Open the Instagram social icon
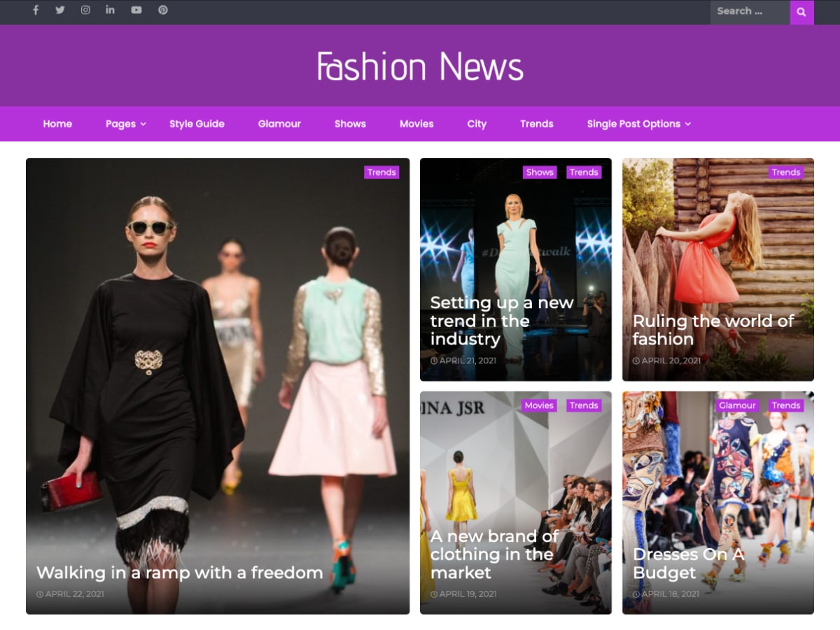Screen dimensions: 840x630 85,10
